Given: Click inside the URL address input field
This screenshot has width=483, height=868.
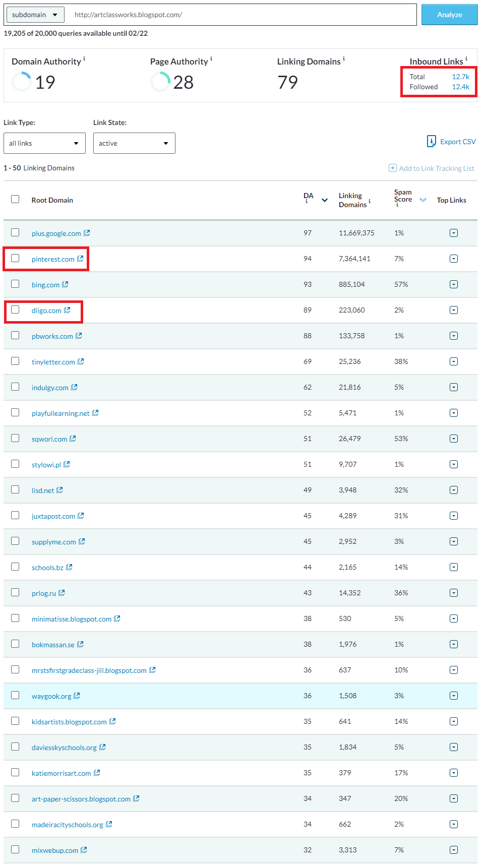Looking at the screenshot, I should click(227, 14).
